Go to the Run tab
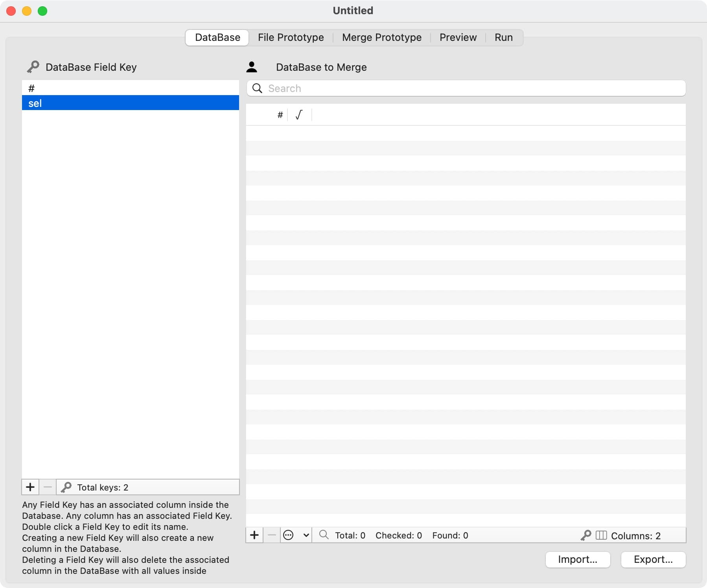Image resolution: width=707 pixels, height=588 pixels. point(503,37)
